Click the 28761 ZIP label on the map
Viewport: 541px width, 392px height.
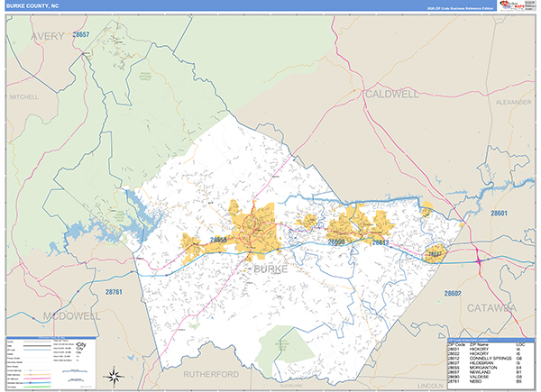click(x=114, y=292)
